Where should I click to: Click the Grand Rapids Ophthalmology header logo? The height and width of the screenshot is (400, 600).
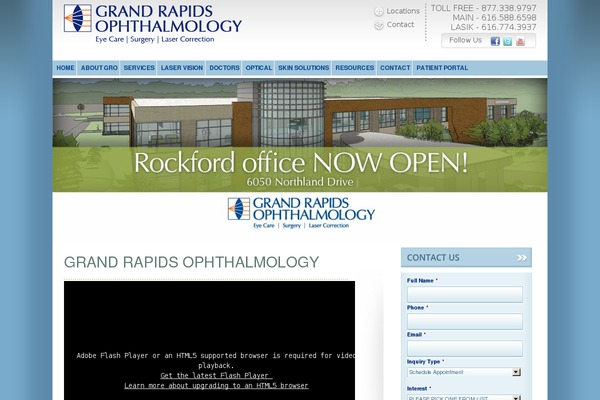pyautogui.click(x=153, y=24)
